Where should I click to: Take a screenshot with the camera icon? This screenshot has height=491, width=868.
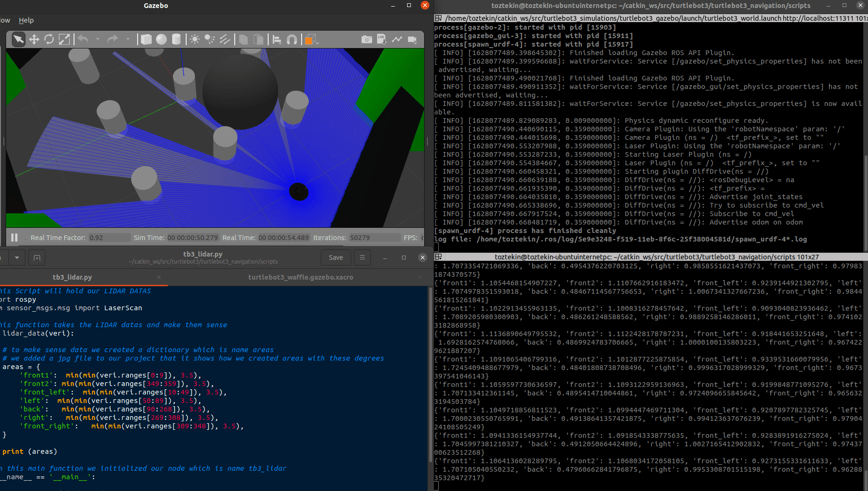pos(367,40)
